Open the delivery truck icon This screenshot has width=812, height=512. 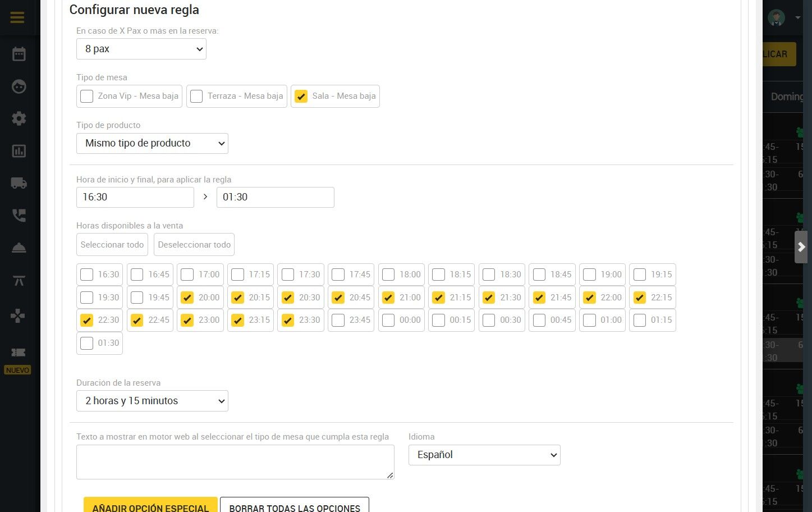tap(19, 183)
